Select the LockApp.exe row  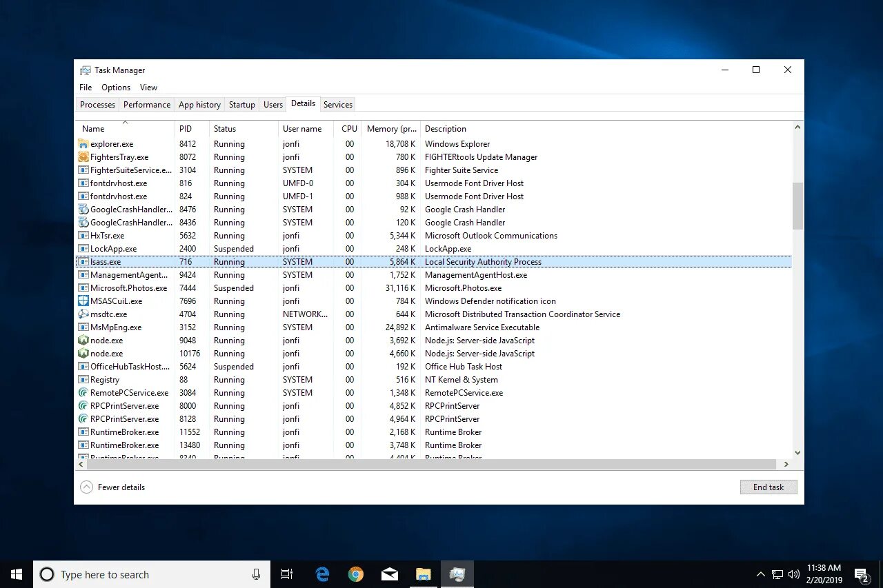coord(434,249)
